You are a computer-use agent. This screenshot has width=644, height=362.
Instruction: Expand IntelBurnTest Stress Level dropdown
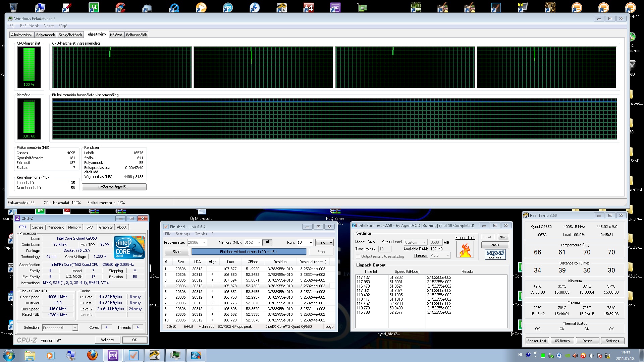point(425,242)
